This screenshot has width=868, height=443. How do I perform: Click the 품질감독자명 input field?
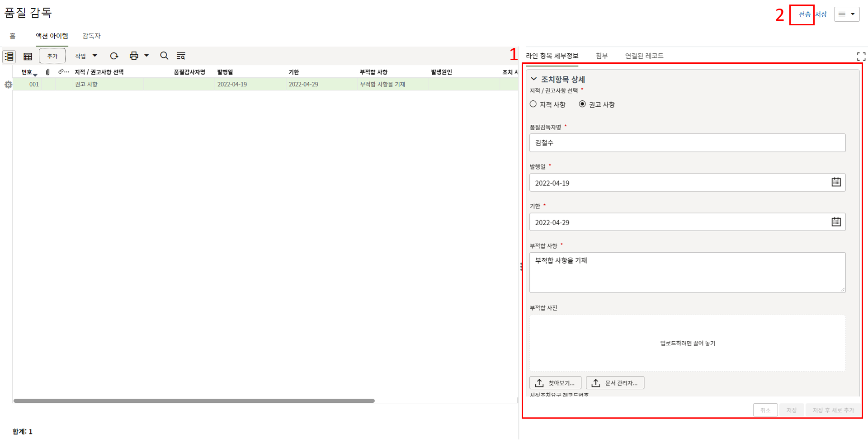(687, 143)
